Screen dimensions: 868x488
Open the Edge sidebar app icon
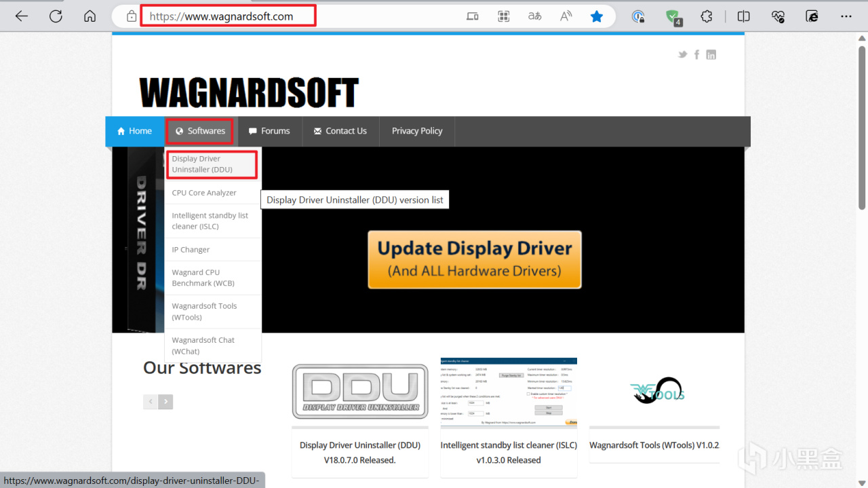pos(812,16)
